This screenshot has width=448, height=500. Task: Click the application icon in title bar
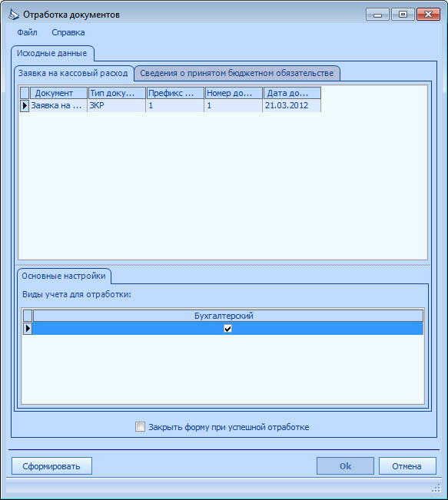tap(14, 15)
